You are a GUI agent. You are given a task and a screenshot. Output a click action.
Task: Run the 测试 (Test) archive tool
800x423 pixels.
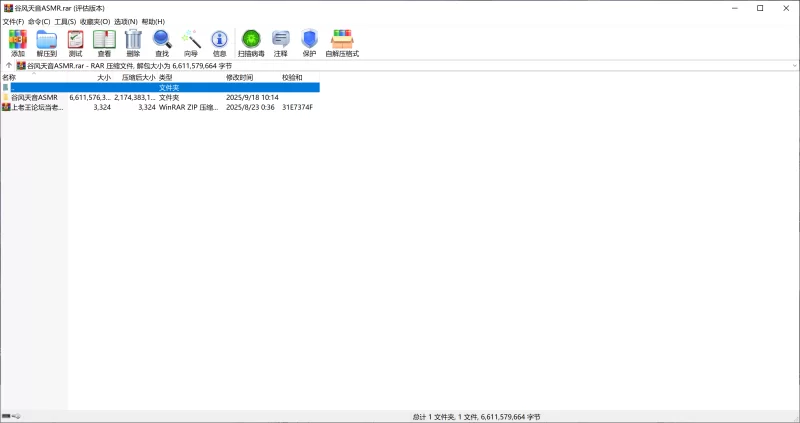(76, 43)
